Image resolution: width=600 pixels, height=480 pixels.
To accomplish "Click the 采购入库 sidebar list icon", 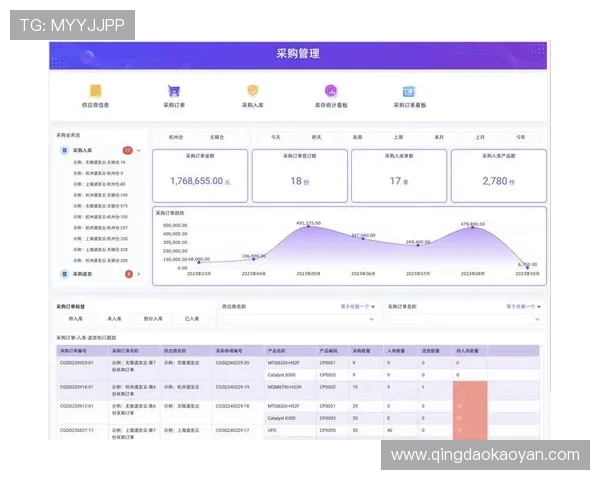I will (x=64, y=150).
